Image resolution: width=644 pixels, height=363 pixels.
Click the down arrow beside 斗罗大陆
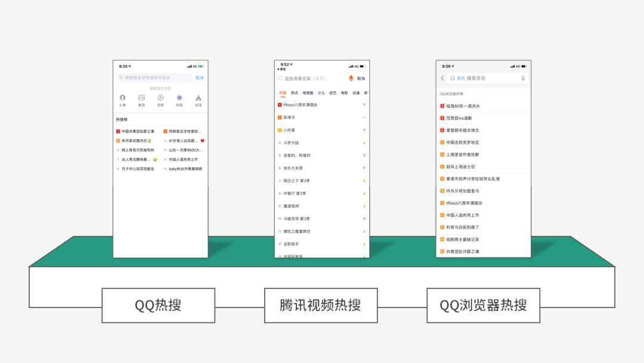point(364,143)
